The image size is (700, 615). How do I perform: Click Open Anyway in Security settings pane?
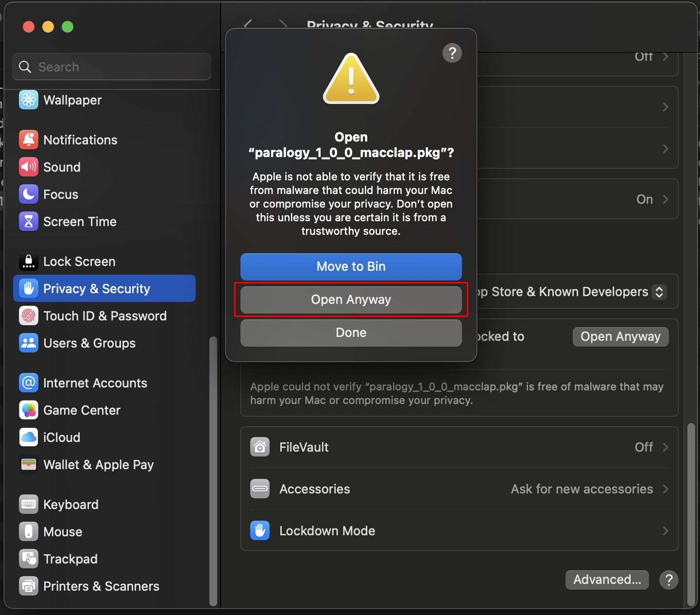pos(621,336)
